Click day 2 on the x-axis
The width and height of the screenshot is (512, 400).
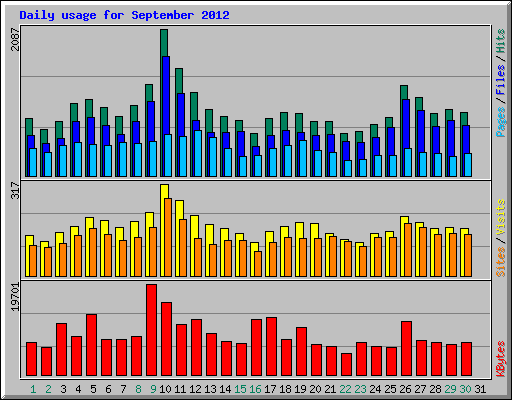(48, 389)
